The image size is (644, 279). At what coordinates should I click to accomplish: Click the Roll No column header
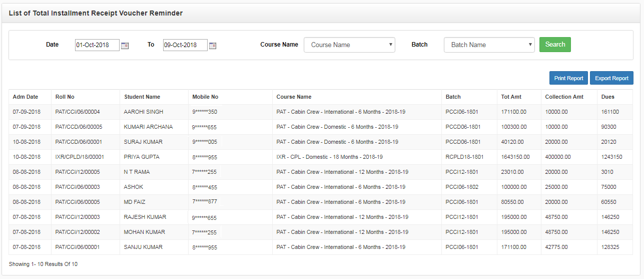(x=65, y=97)
